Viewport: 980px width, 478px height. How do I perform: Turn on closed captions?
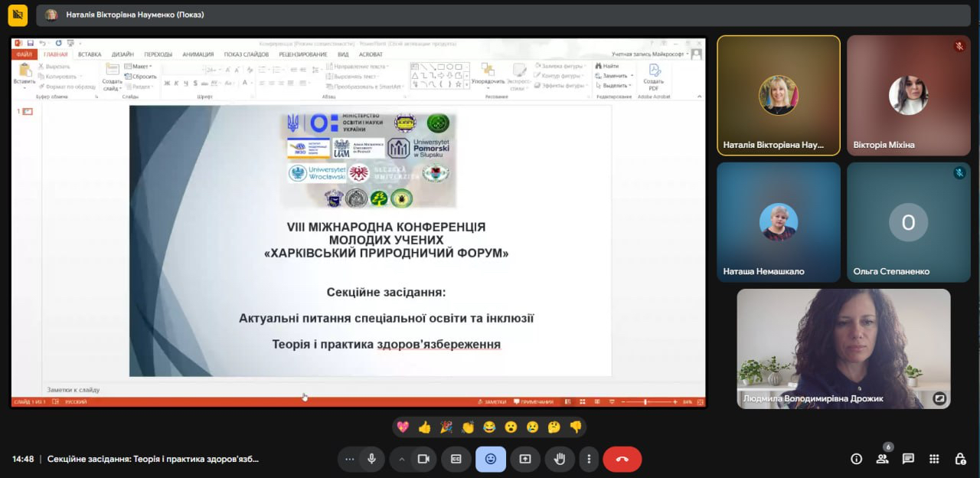456,459
